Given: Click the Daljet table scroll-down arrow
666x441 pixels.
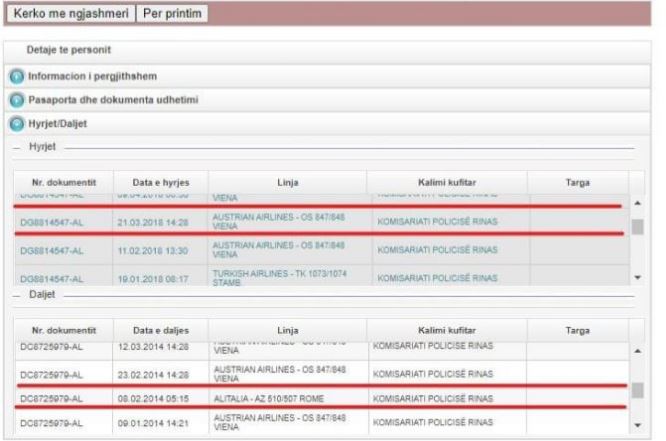Looking at the screenshot, I should (x=638, y=425).
